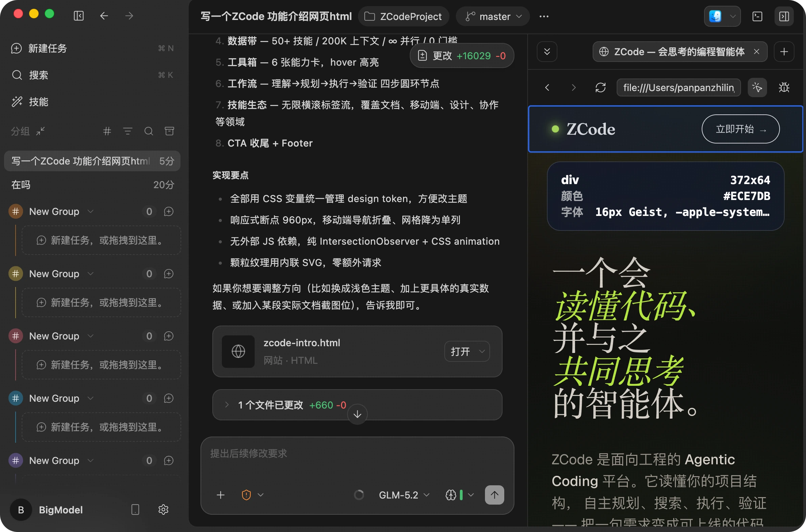The width and height of the screenshot is (806, 532).
Task: Click the hash tag icon in the group toolbar
Action: pyautogui.click(x=107, y=131)
